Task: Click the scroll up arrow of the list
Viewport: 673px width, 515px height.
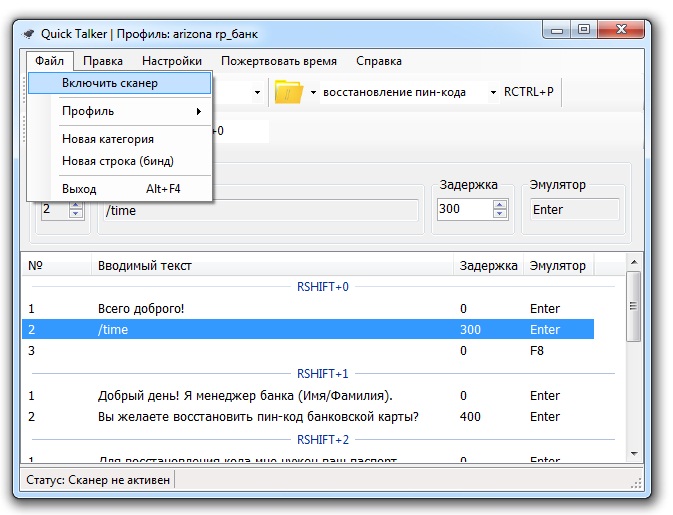Action: click(634, 262)
